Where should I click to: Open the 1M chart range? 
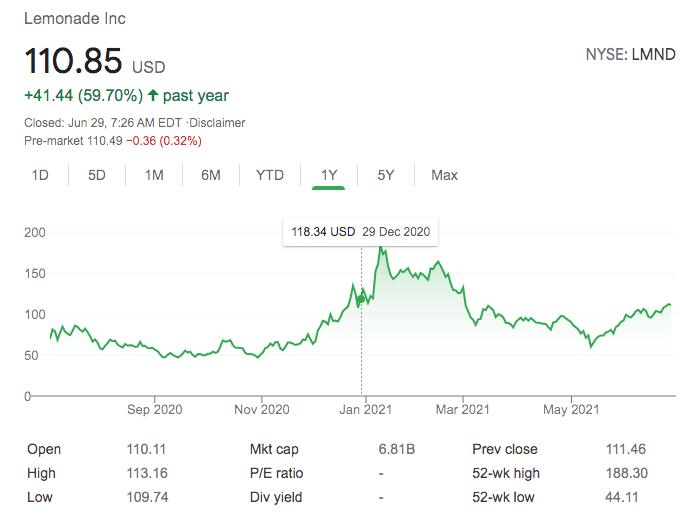pos(154,175)
